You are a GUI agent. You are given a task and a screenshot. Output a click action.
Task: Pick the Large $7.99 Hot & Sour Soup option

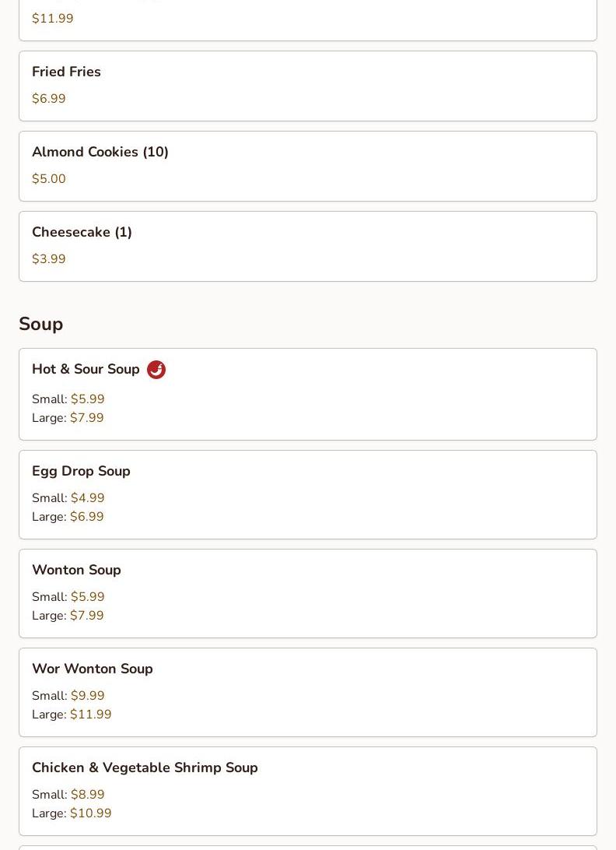tap(86, 418)
